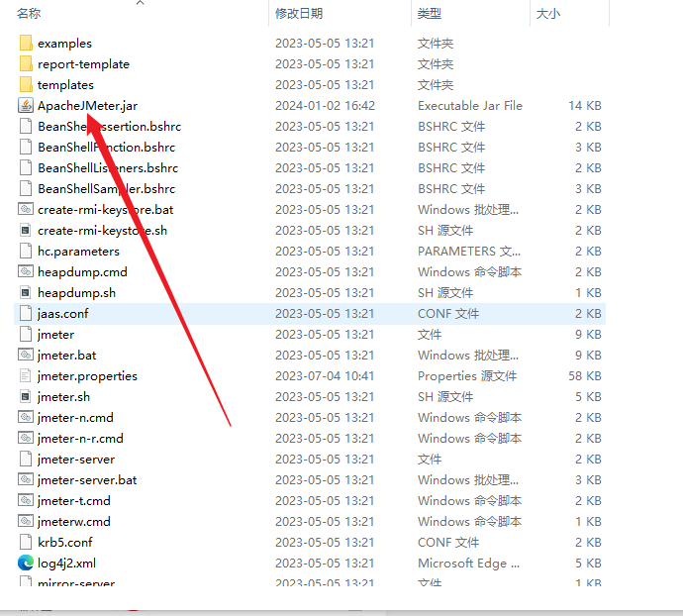Select the examples folder name
This screenshot has width=683, height=616.
[64, 44]
